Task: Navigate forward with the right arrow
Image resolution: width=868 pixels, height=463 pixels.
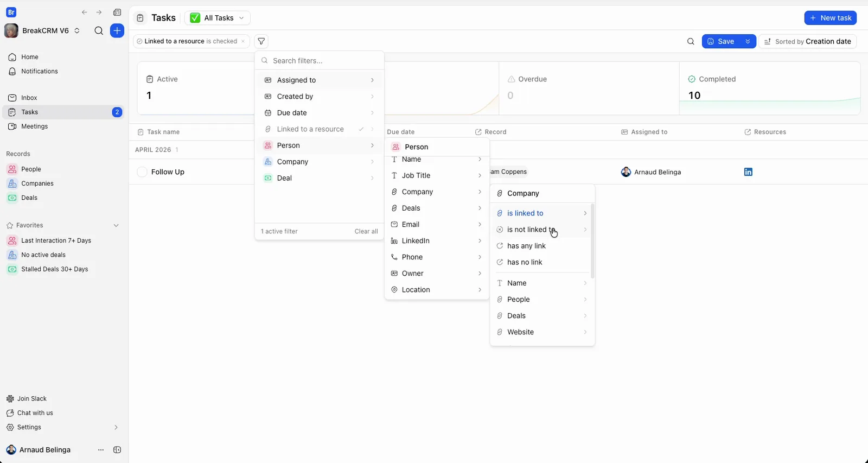Action: pos(99,12)
